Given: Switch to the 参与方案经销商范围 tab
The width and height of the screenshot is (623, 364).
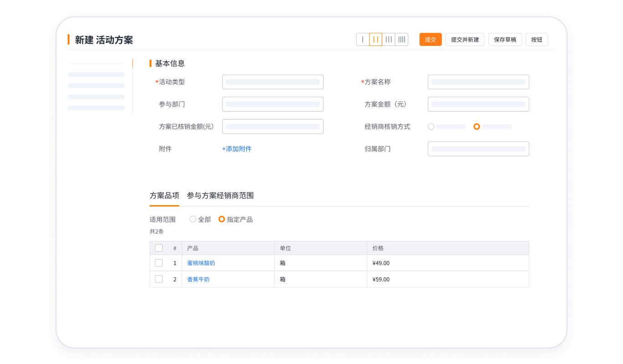Looking at the screenshot, I should (220, 195).
